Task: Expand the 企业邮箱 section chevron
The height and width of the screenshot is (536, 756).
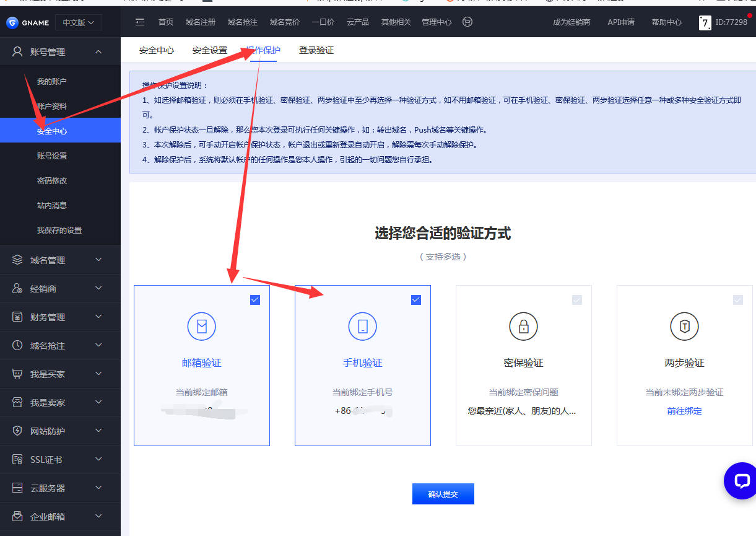Action: tap(98, 517)
